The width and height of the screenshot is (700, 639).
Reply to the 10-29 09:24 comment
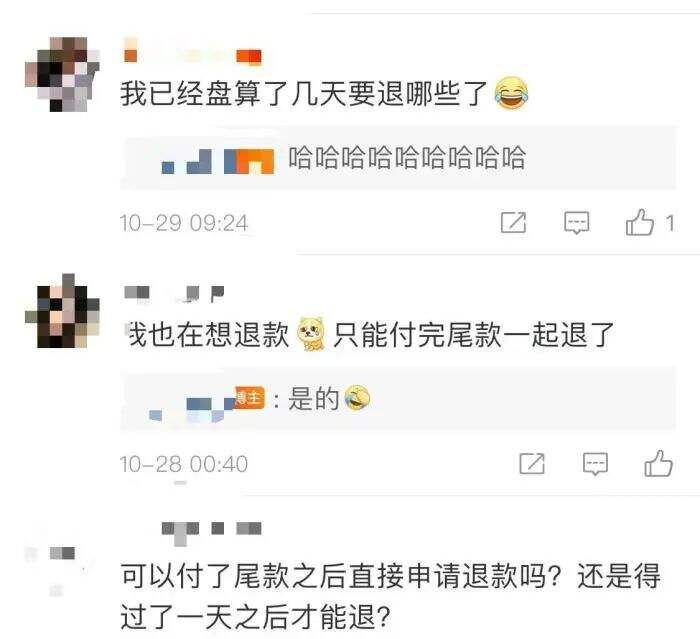click(x=576, y=222)
